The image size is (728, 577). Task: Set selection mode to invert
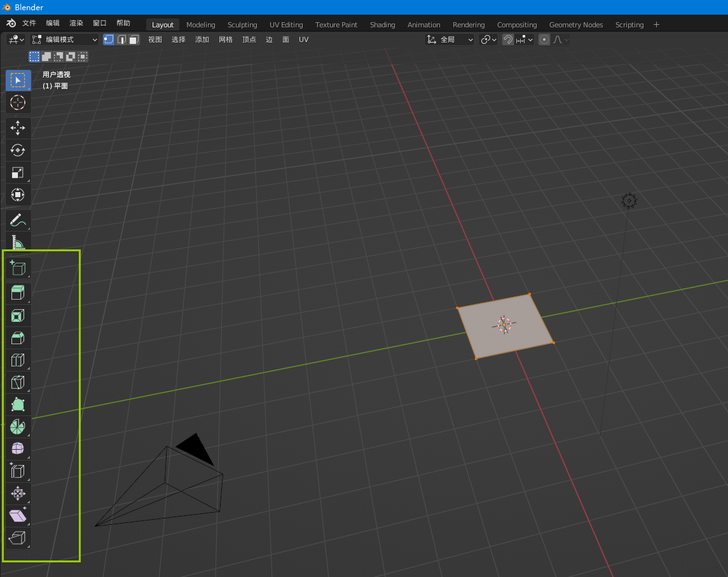pos(71,57)
